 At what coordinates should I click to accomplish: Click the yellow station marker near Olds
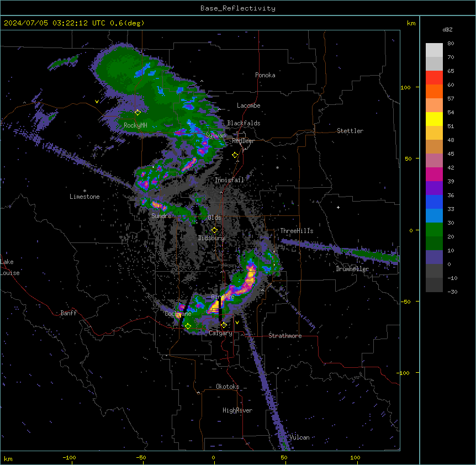pos(214,230)
